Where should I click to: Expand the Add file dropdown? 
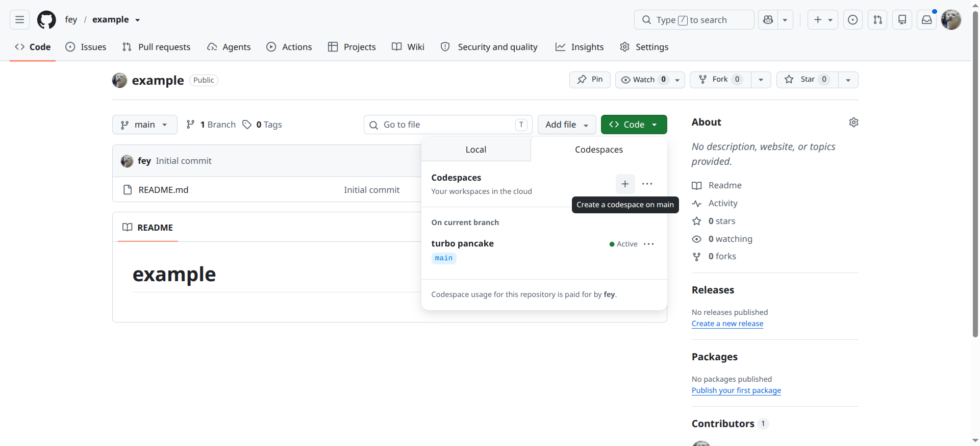pyautogui.click(x=567, y=125)
